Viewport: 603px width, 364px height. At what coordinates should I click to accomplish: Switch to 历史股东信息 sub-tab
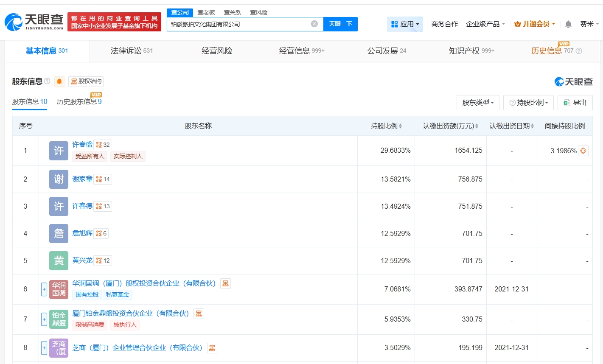click(79, 102)
